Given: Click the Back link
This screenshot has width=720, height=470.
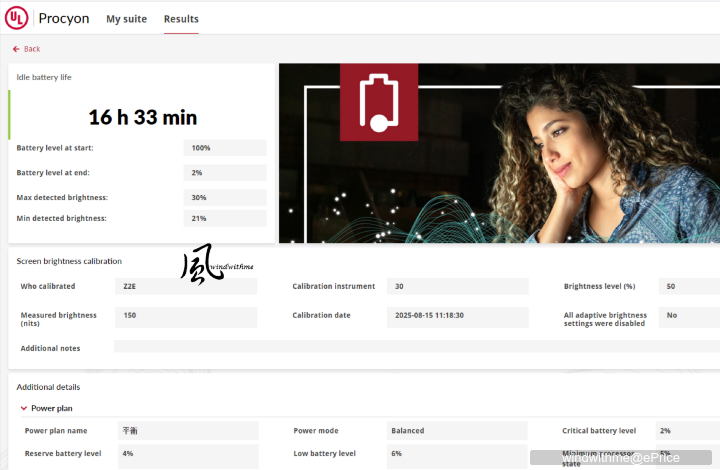Looking at the screenshot, I should pyautogui.click(x=32, y=49).
